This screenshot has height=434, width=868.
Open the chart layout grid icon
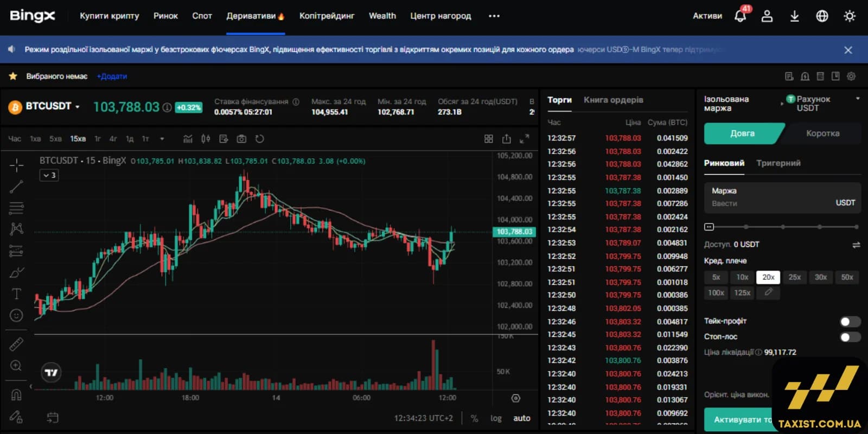click(x=489, y=139)
